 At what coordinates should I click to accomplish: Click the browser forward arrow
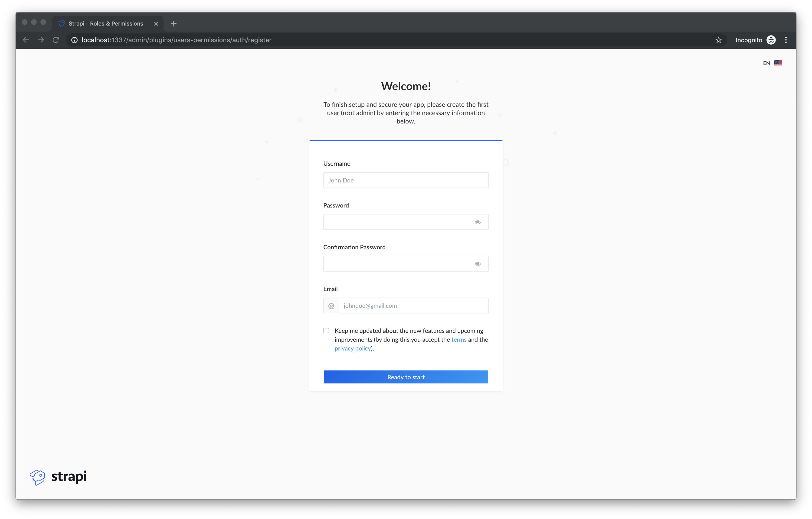click(x=41, y=40)
